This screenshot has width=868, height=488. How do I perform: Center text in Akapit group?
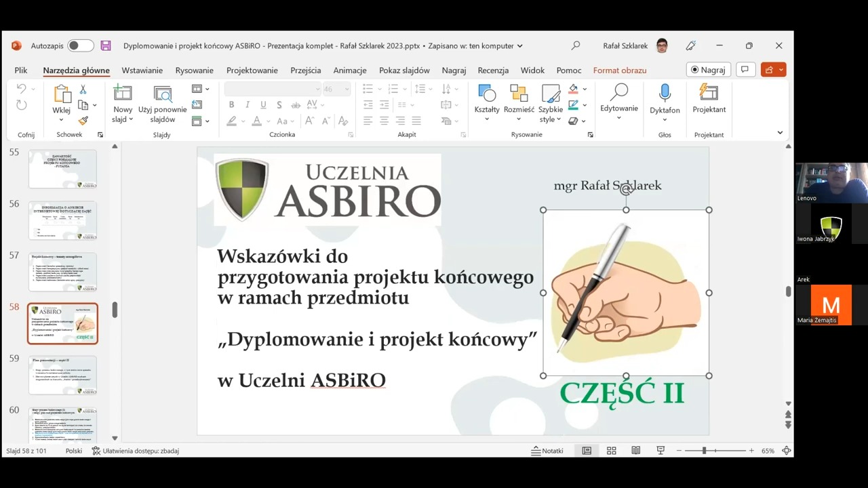tap(384, 121)
